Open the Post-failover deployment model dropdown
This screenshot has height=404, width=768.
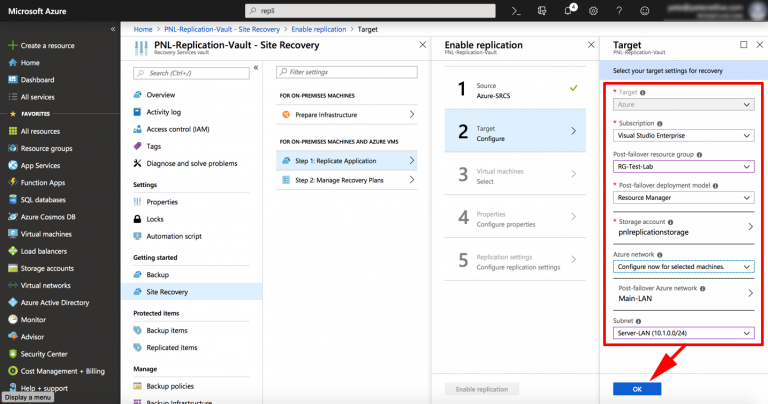[683, 198]
